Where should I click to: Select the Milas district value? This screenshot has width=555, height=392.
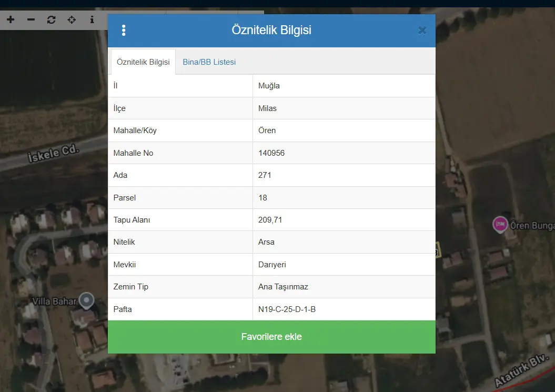click(267, 108)
